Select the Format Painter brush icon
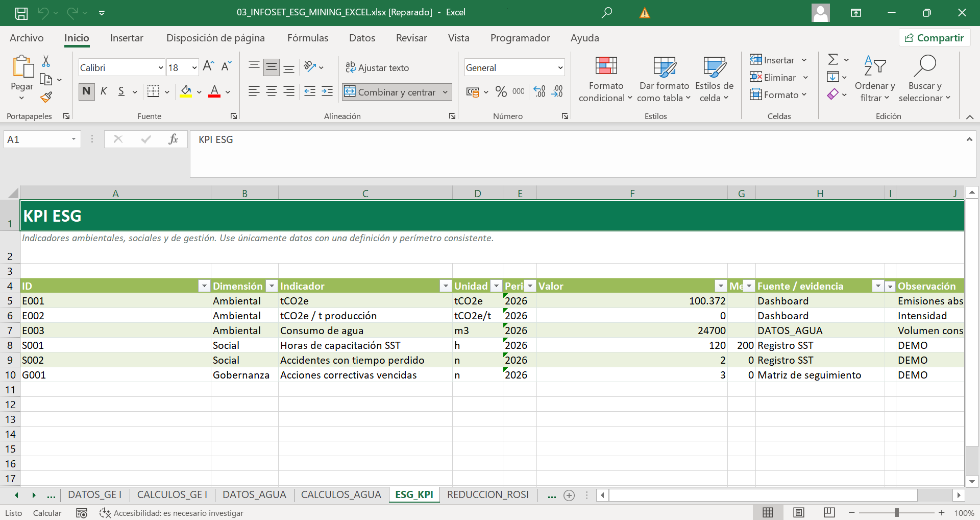The width and height of the screenshot is (980, 520). 46,97
